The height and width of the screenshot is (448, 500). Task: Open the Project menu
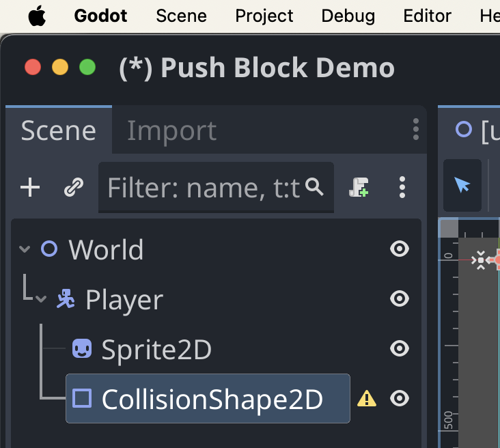(264, 16)
